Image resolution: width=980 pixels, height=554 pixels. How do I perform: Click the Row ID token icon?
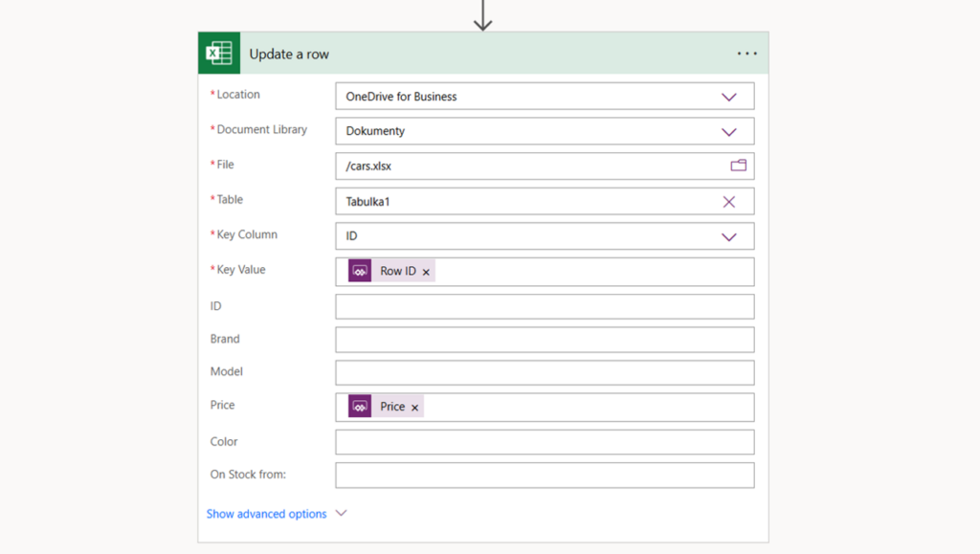(360, 271)
